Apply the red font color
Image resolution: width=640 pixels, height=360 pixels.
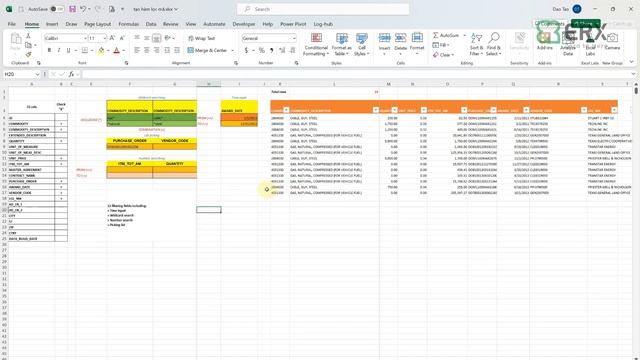pos(116,50)
